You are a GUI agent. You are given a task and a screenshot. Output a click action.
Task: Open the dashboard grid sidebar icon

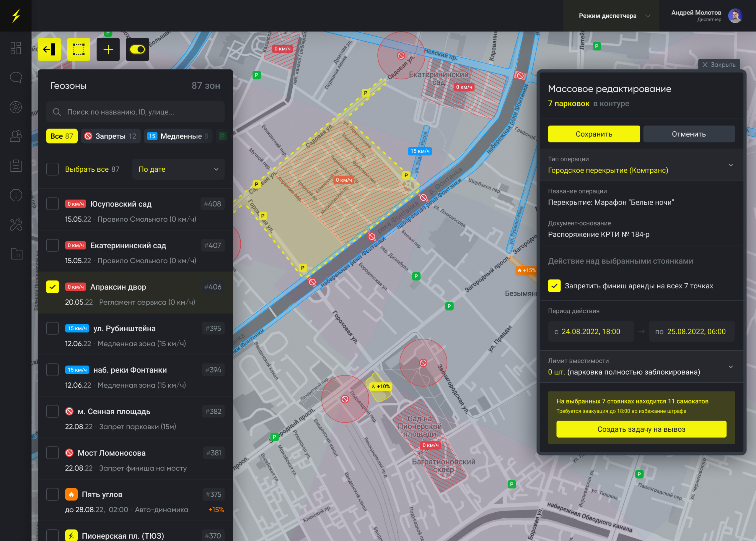tap(16, 48)
